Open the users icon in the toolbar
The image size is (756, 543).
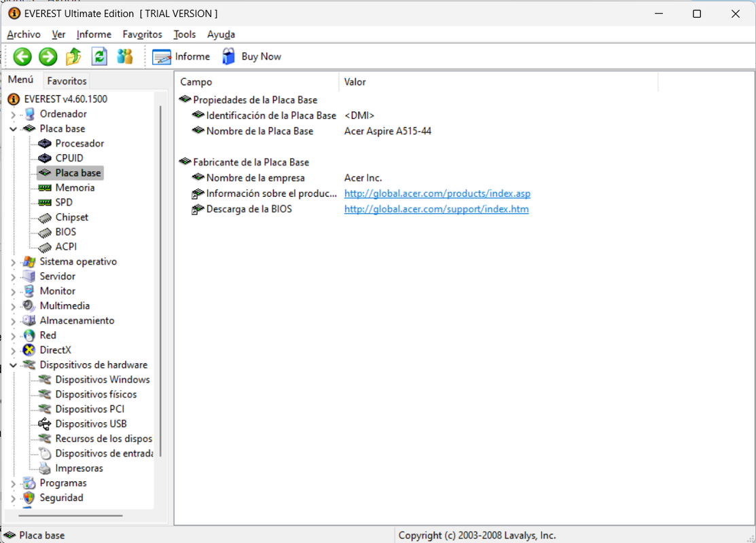[125, 57]
